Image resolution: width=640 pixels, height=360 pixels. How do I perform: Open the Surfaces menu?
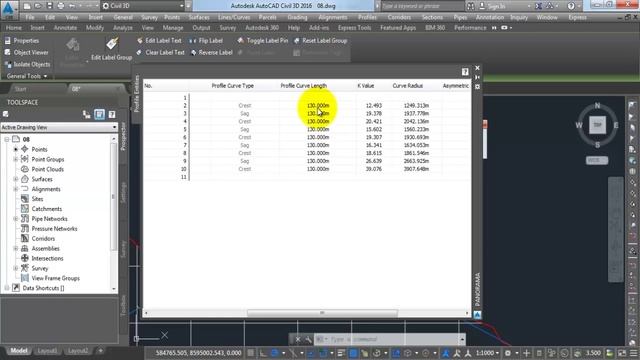pos(199,18)
